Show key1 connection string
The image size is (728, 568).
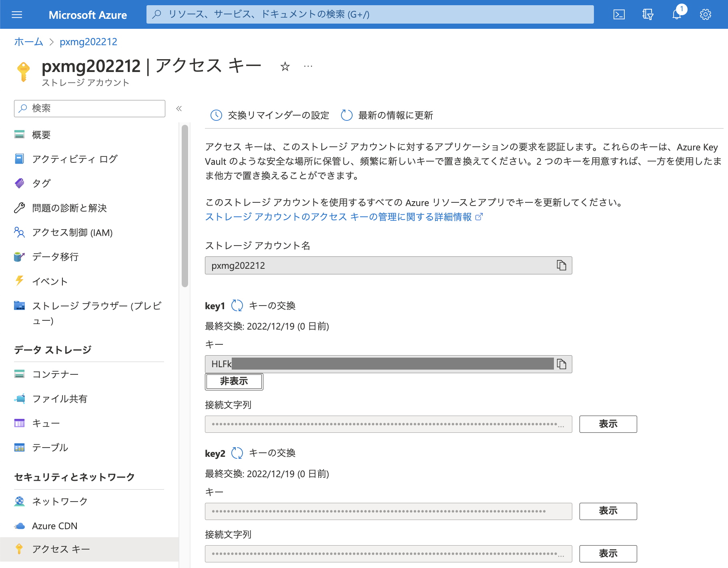click(608, 424)
